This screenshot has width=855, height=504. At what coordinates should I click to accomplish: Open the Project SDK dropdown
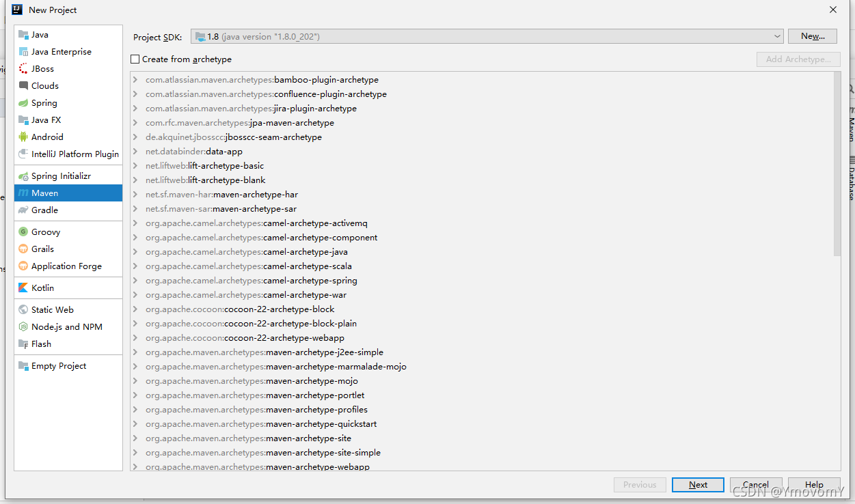coord(487,36)
